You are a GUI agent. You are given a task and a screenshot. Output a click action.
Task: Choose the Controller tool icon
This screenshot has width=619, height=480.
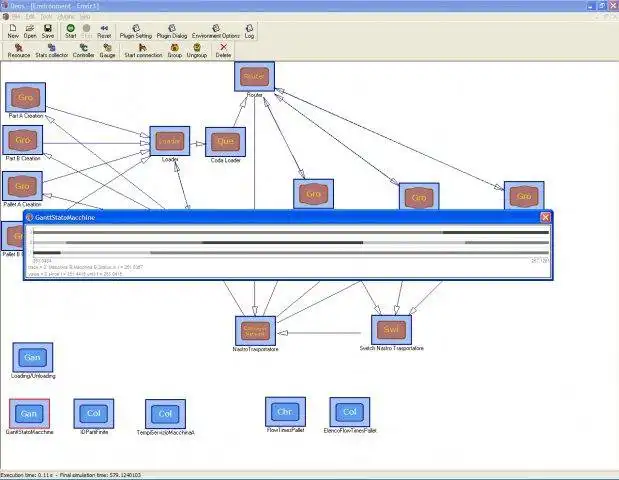coord(84,51)
